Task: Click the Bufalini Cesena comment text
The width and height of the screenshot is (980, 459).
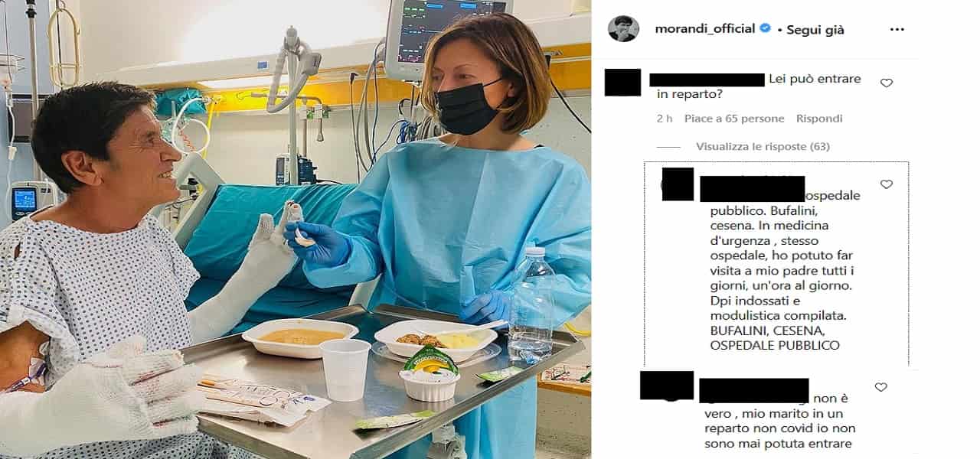Action: [x=780, y=271]
